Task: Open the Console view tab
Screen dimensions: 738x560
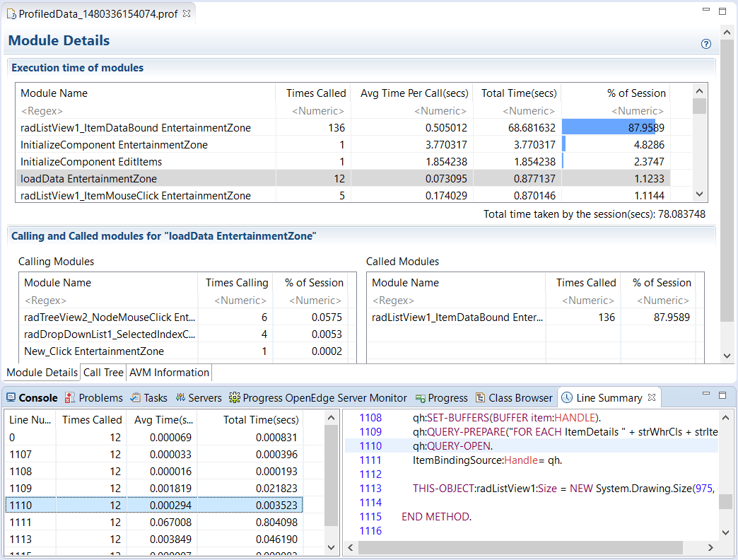Action: (33, 398)
